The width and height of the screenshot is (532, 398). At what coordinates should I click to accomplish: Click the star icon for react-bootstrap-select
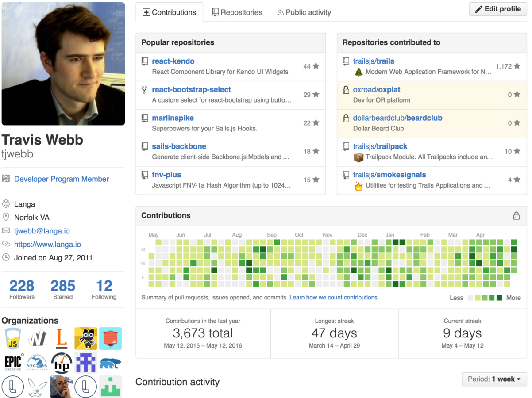(x=316, y=94)
